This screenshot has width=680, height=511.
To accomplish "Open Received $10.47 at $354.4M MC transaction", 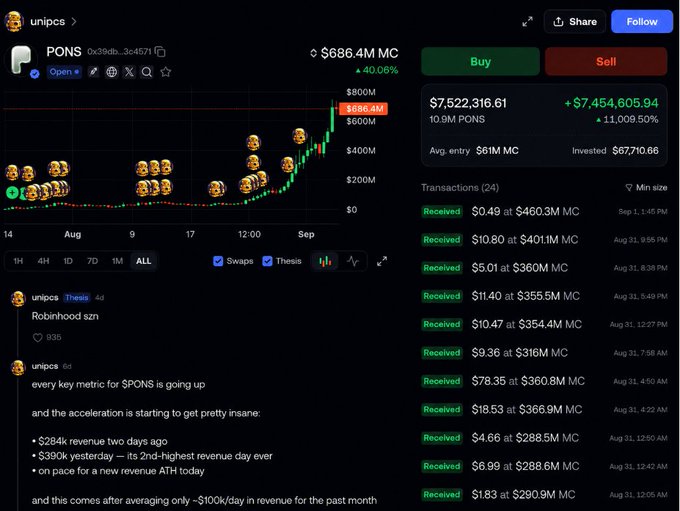I will pyautogui.click(x=544, y=324).
